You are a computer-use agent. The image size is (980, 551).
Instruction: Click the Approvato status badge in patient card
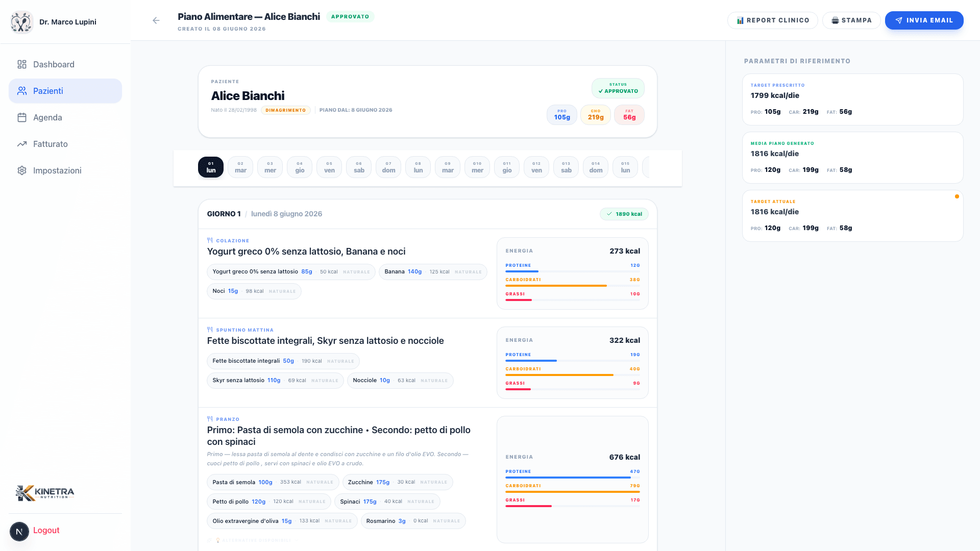[x=618, y=88]
